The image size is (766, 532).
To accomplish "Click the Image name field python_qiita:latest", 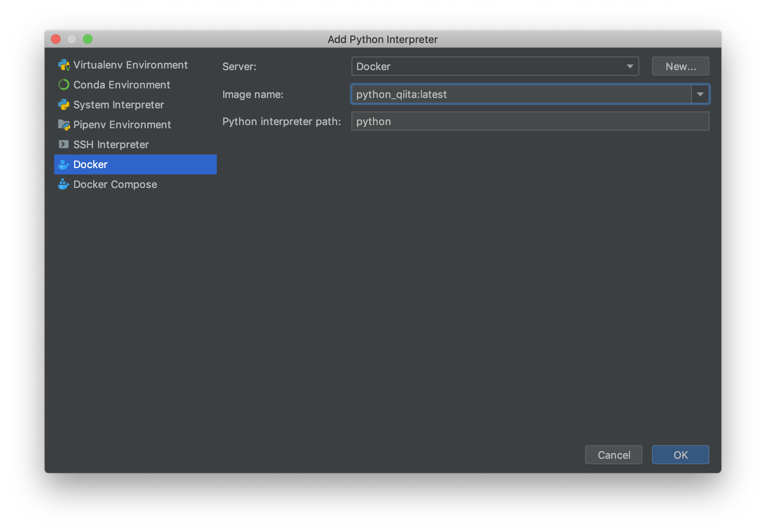I will (521, 94).
